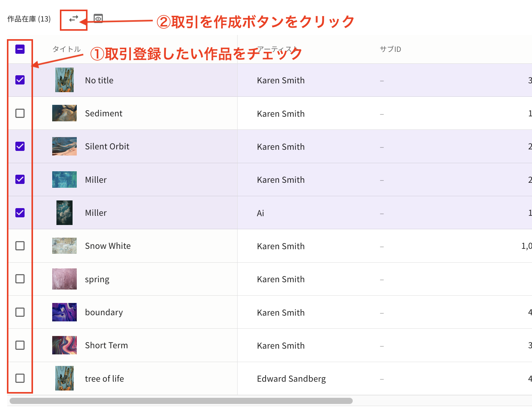The image size is (532, 417).
Task: Open the No title artwork thumbnail
Action: (x=64, y=80)
